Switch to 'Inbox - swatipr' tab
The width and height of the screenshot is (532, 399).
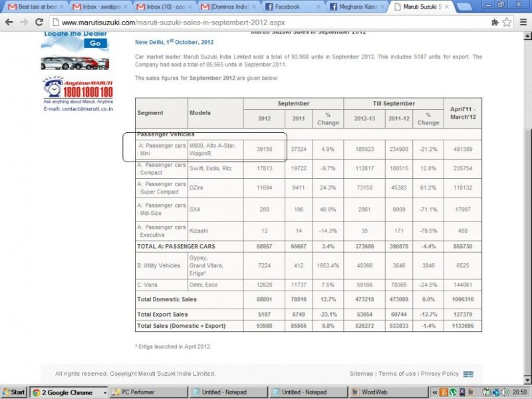click(100, 7)
